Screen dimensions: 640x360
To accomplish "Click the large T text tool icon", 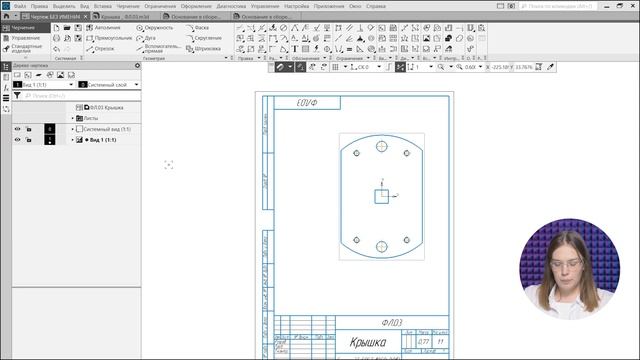I will 295,49.
